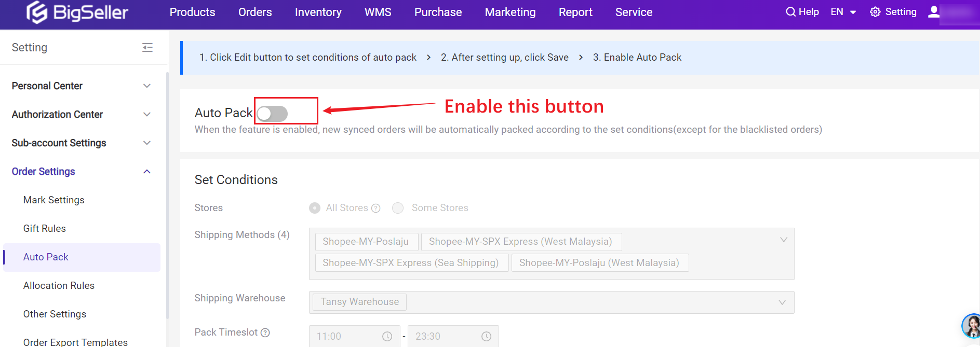
Task: Click the Help search icon
Action: (x=790, y=12)
